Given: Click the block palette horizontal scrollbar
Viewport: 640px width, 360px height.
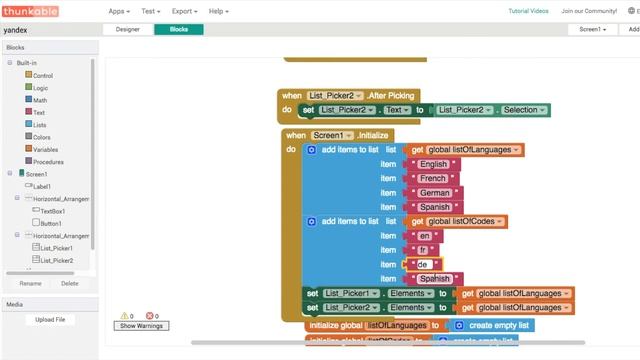Looking at the screenshot, I should (40, 273).
